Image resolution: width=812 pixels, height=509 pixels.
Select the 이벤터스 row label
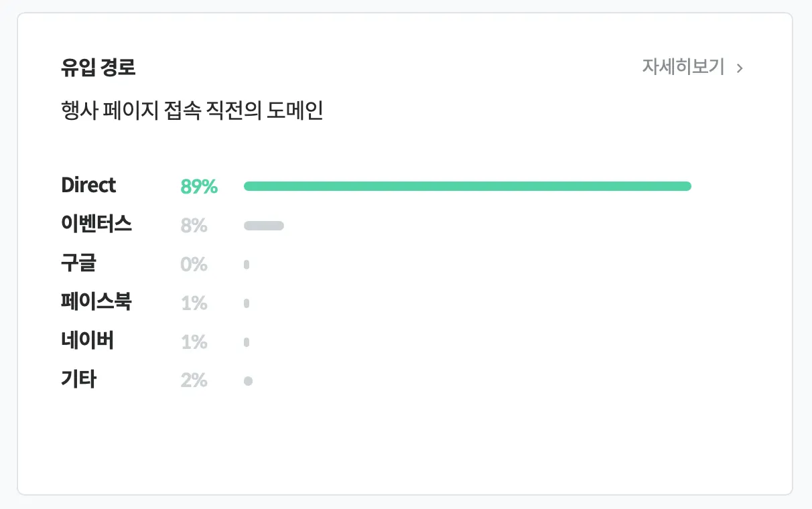pyautogui.click(x=96, y=224)
